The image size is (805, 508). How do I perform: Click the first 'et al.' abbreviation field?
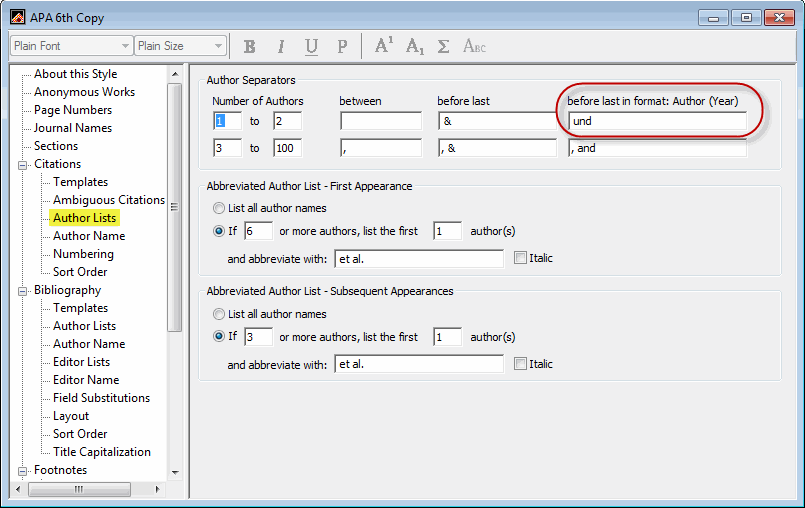pyautogui.click(x=419, y=259)
